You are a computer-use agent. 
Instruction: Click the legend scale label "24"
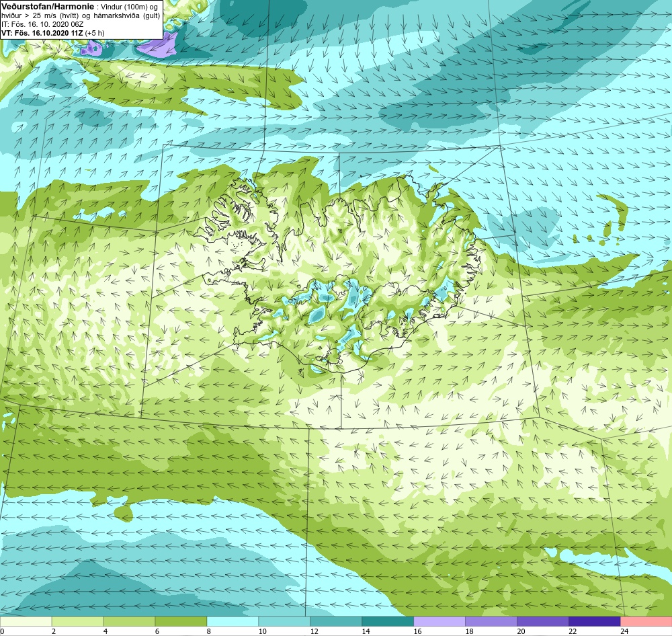point(624,631)
